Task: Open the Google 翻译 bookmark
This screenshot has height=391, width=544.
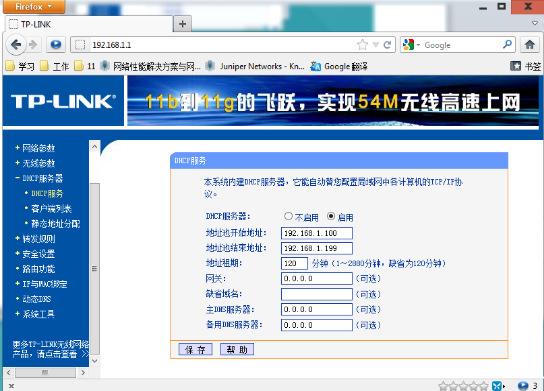Action: (339, 66)
